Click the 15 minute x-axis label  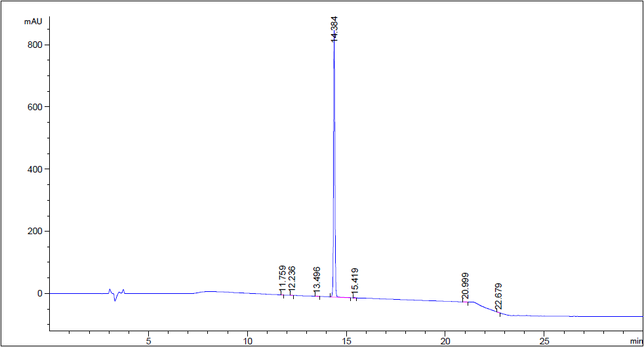pos(346,341)
